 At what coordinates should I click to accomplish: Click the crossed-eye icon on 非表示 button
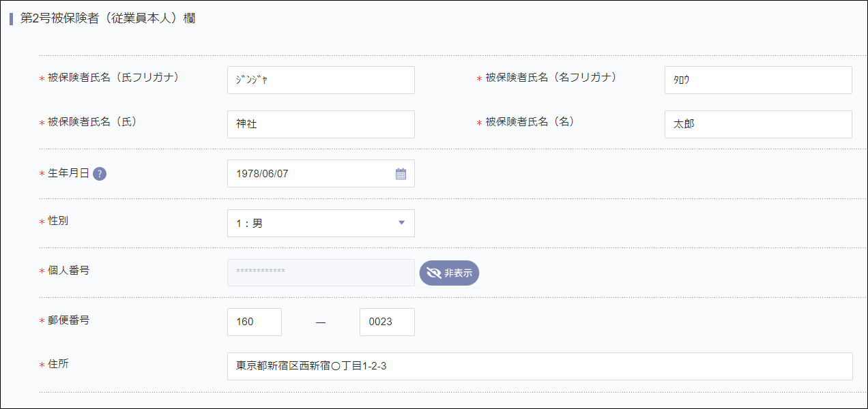(x=435, y=273)
